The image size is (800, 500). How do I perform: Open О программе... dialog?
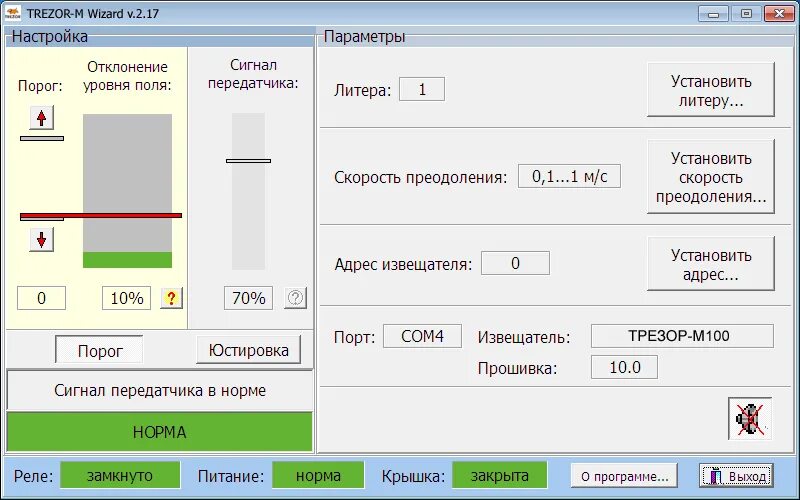(624, 477)
